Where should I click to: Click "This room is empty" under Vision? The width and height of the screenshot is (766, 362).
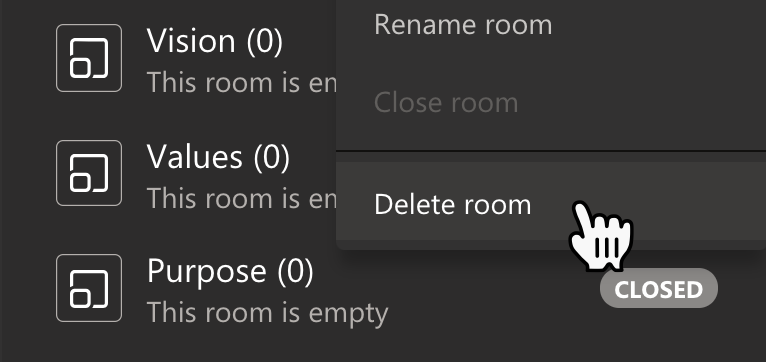242,83
